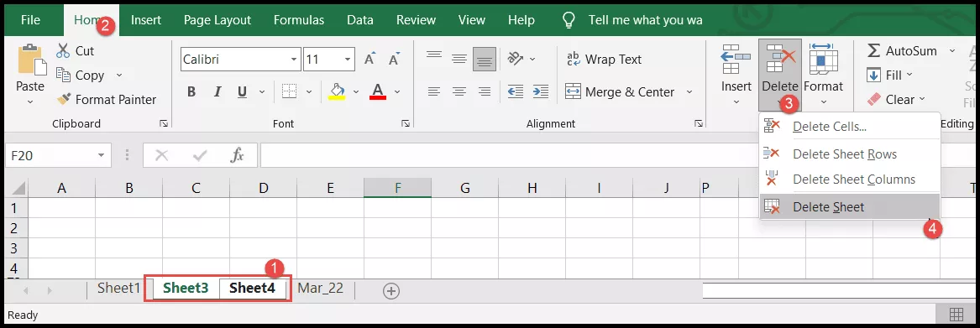Viewport: 980px width, 328px height.
Task: Click the Increase Indent icon
Action: coord(541,91)
